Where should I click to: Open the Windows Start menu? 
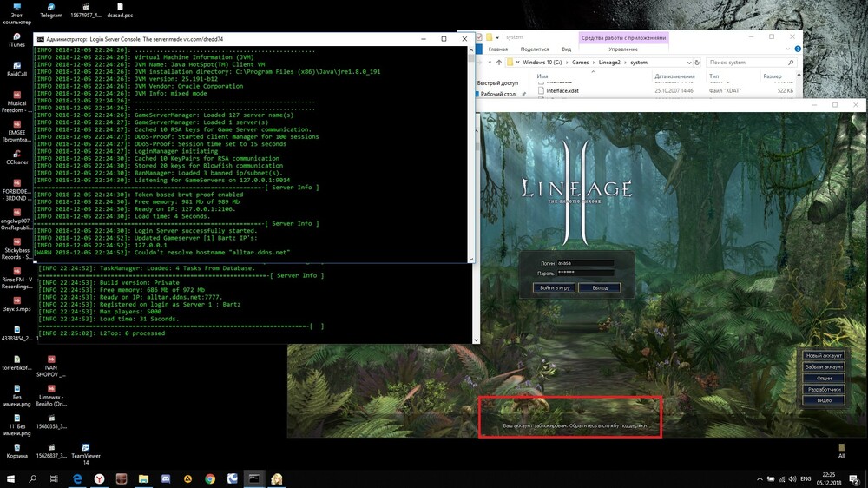pos(10,478)
